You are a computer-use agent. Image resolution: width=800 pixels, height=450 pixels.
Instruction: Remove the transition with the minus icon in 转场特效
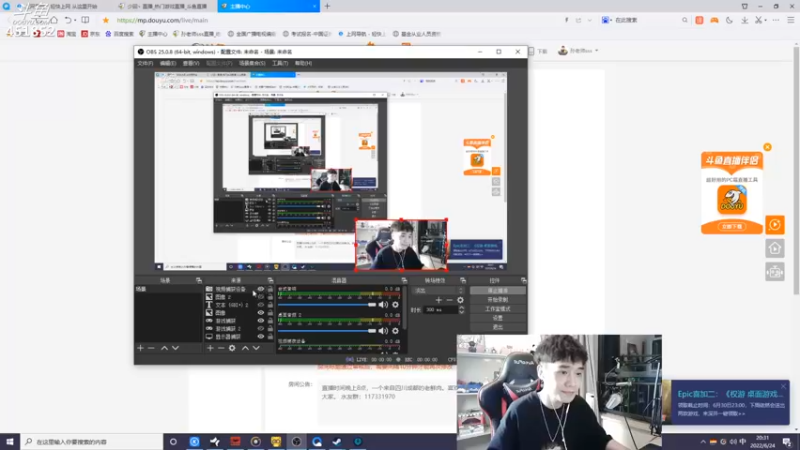coord(449,300)
